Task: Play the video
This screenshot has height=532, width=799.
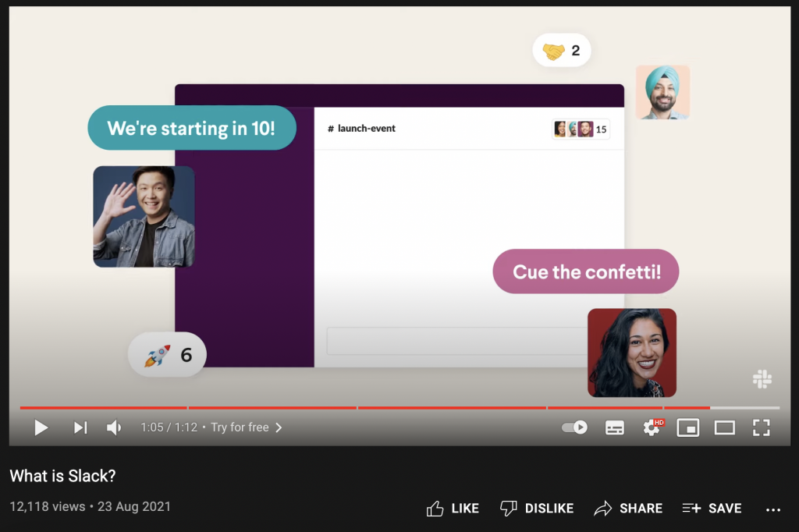Action: pos(41,427)
